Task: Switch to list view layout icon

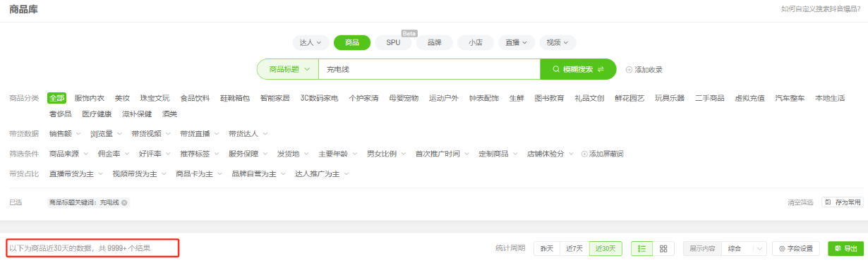Action: click(x=641, y=249)
